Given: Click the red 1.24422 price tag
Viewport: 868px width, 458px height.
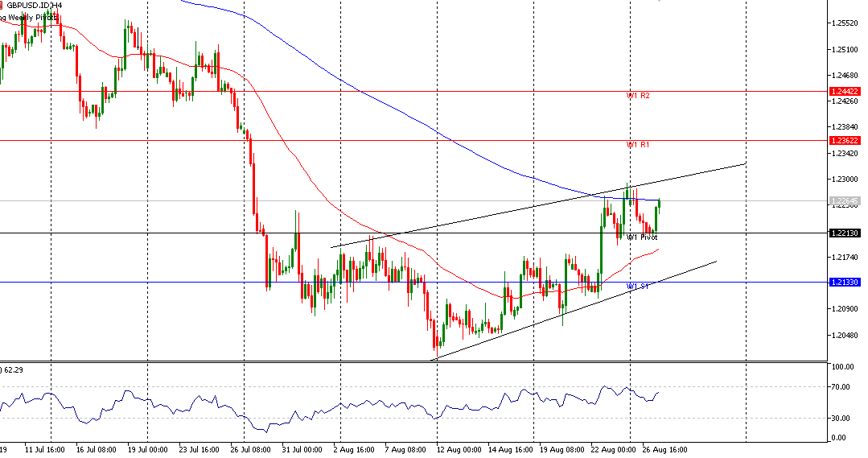Looking at the screenshot, I should tap(845, 92).
